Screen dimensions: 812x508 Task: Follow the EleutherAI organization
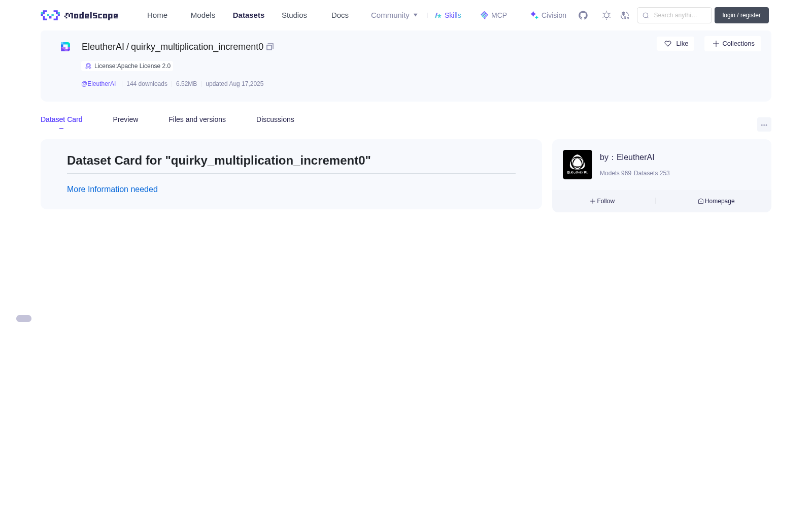(602, 201)
